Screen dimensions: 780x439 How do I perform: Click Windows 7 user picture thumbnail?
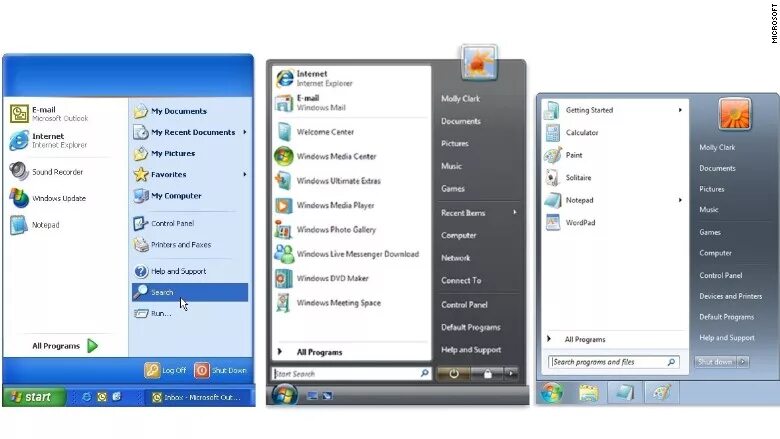735,114
